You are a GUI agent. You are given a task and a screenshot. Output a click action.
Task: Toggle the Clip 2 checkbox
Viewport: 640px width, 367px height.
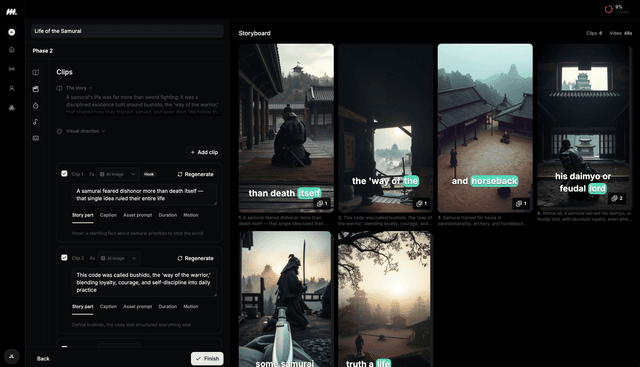64,258
